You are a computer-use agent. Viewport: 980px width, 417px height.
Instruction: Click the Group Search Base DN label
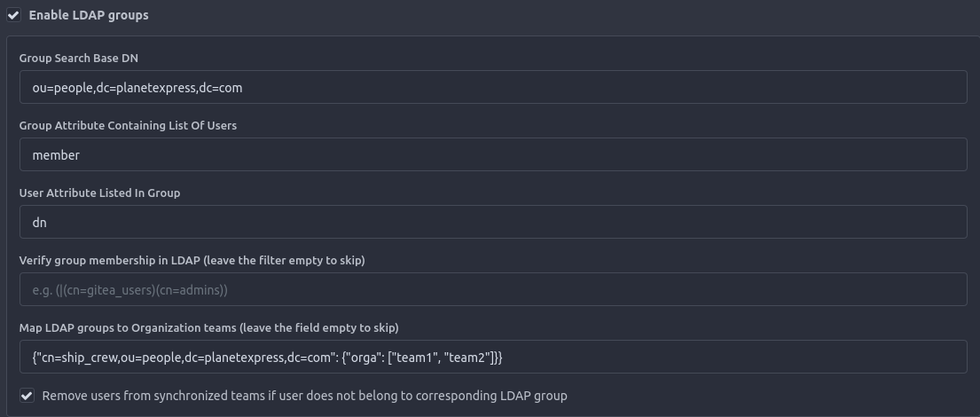click(x=79, y=59)
